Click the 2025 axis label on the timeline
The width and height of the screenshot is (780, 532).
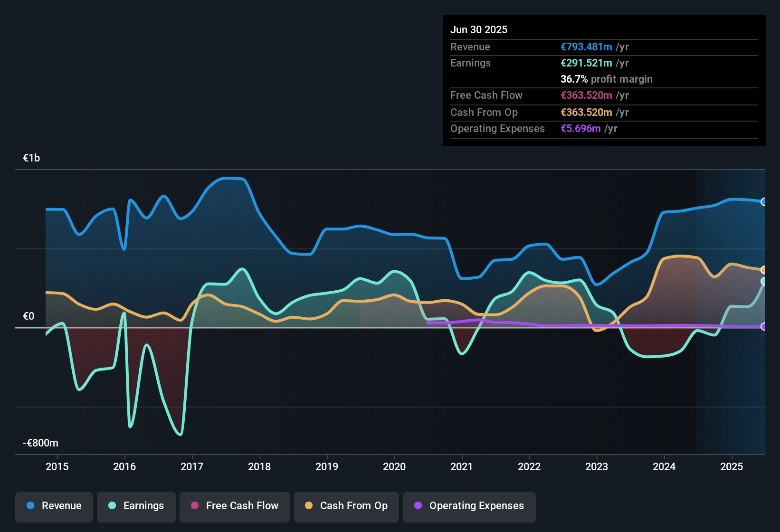click(732, 467)
